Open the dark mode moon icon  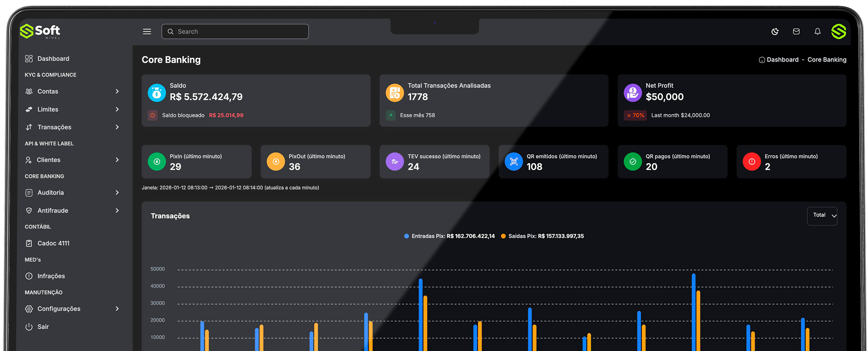click(x=775, y=31)
